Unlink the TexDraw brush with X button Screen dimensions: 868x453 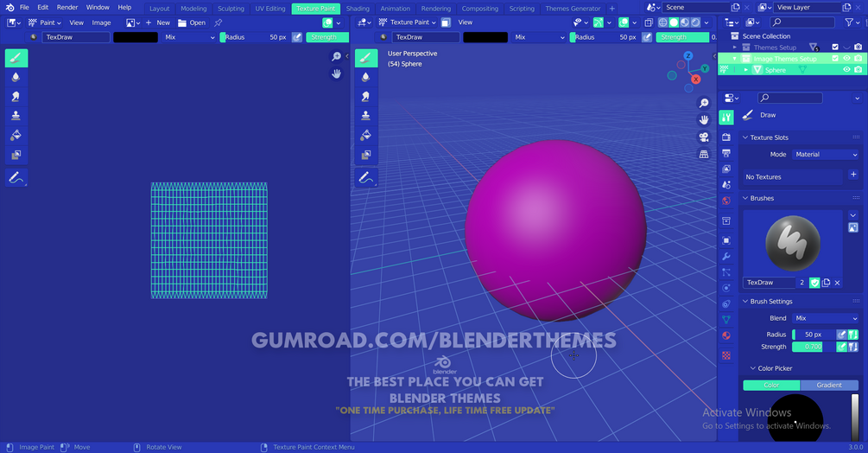(x=837, y=283)
